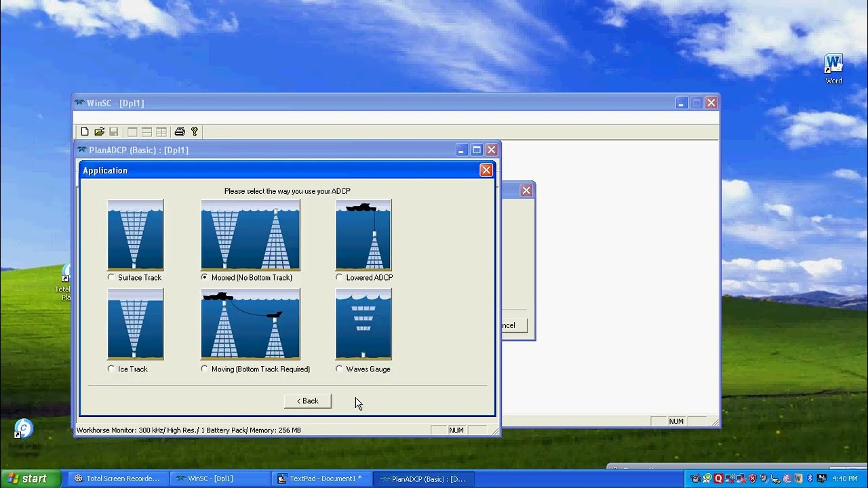This screenshot has width=868, height=488.
Task: Select Moored (No Bottom Track) radio option
Action: click(205, 277)
